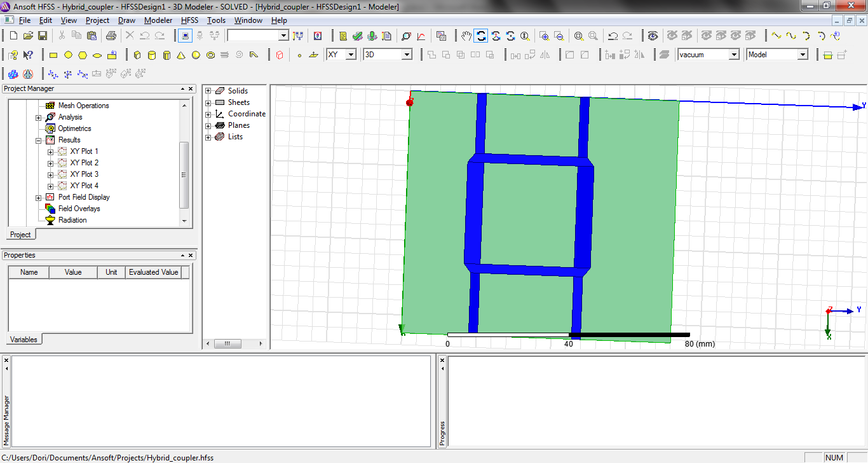
Task: Click Zoom In on area icon
Action: 544,36
